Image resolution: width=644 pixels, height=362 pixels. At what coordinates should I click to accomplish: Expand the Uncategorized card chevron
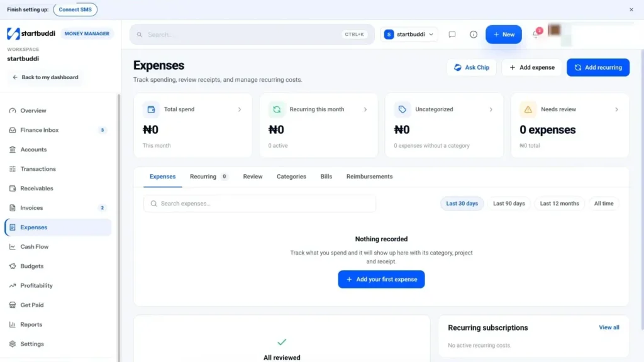pos(491,109)
